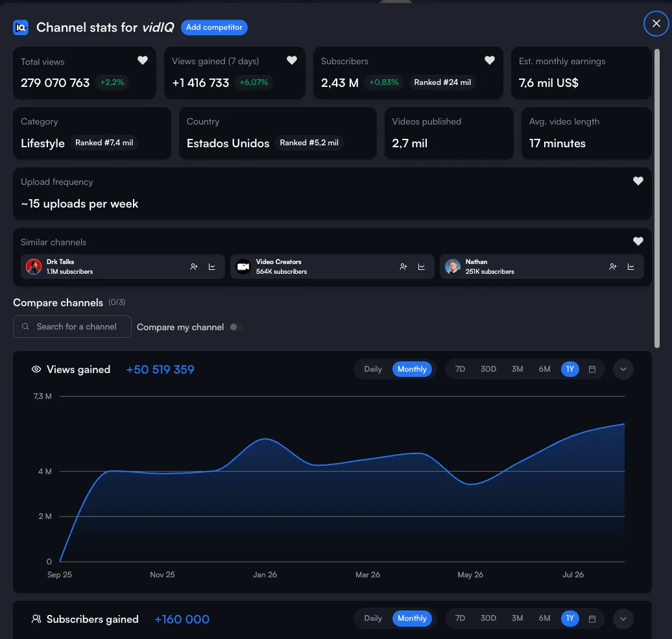Click the 7,6 mil US$ earnings value

(x=549, y=83)
